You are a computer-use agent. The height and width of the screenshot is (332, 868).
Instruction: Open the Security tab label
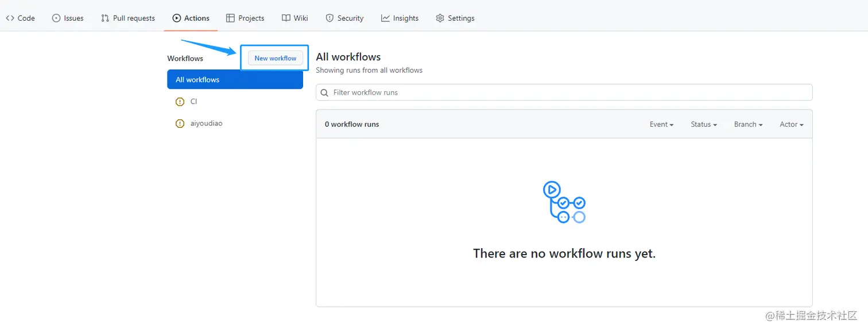[x=350, y=18]
